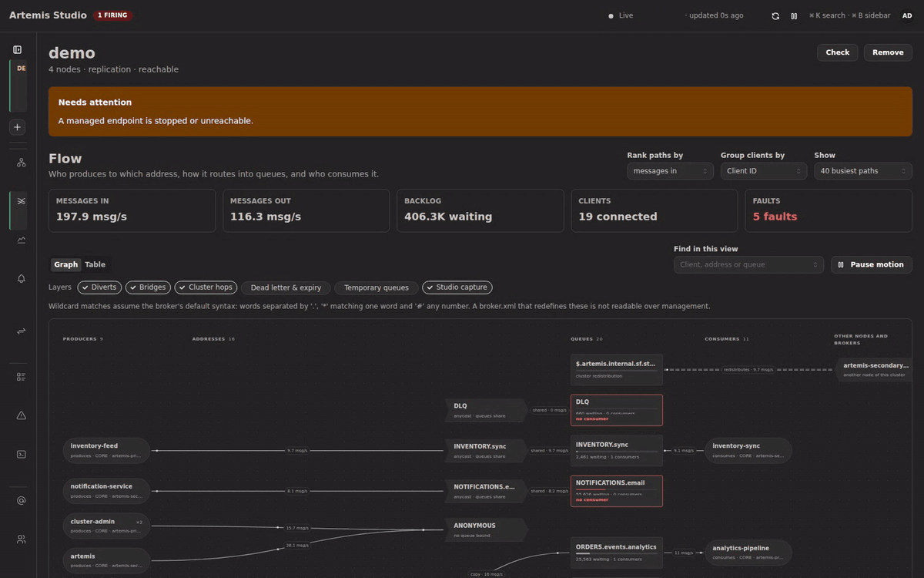Select the analytics-pipeline consumer node
The width and height of the screenshot is (924, 578).
(748, 553)
